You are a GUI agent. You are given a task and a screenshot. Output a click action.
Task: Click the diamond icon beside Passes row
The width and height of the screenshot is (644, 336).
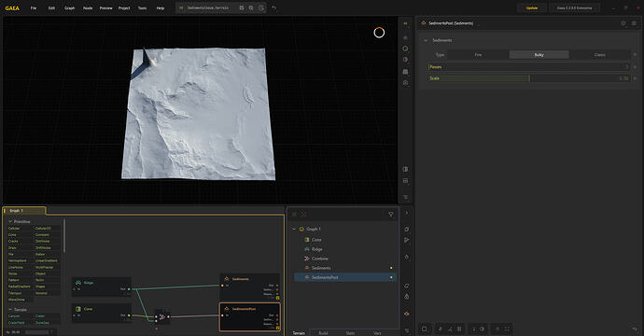point(635,66)
